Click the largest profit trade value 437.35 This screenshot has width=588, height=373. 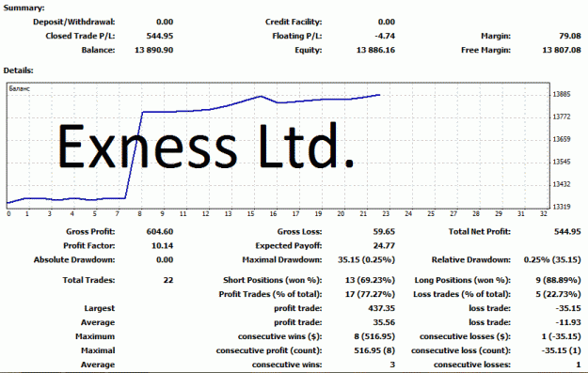click(381, 308)
